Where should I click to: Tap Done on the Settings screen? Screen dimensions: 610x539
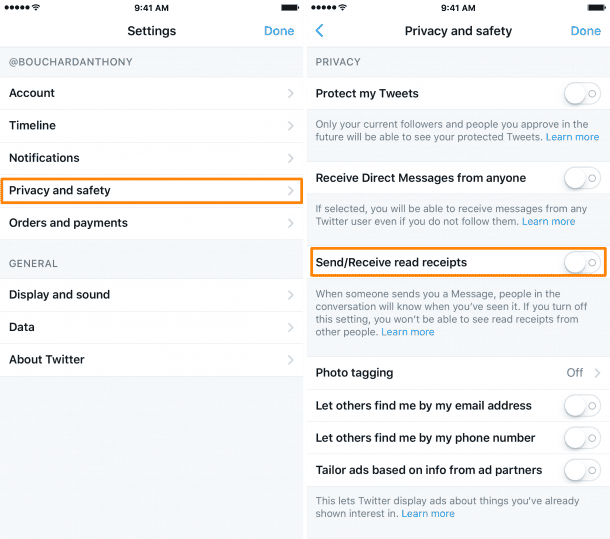tap(279, 31)
